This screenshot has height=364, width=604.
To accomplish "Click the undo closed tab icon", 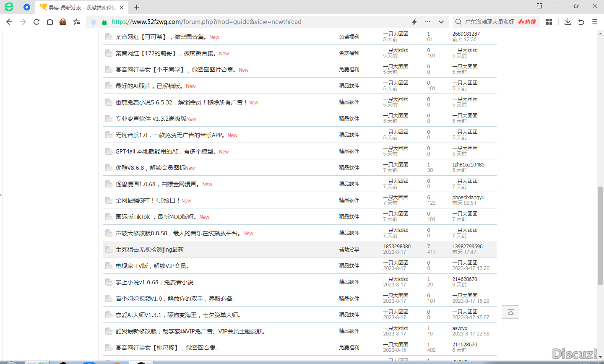I will pos(581,22).
